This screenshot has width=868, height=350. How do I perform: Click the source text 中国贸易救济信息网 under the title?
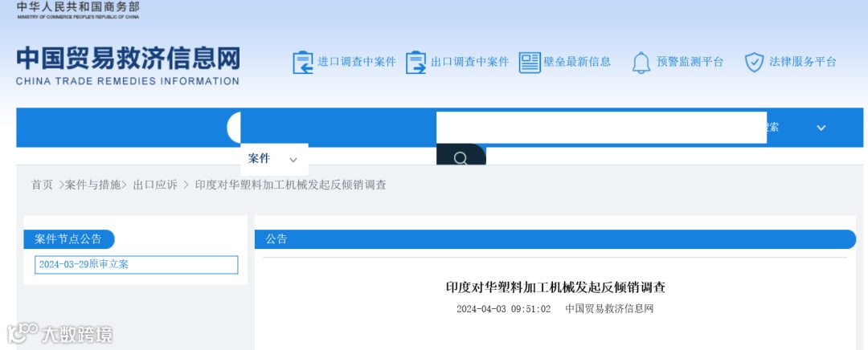click(x=609, y=309)
